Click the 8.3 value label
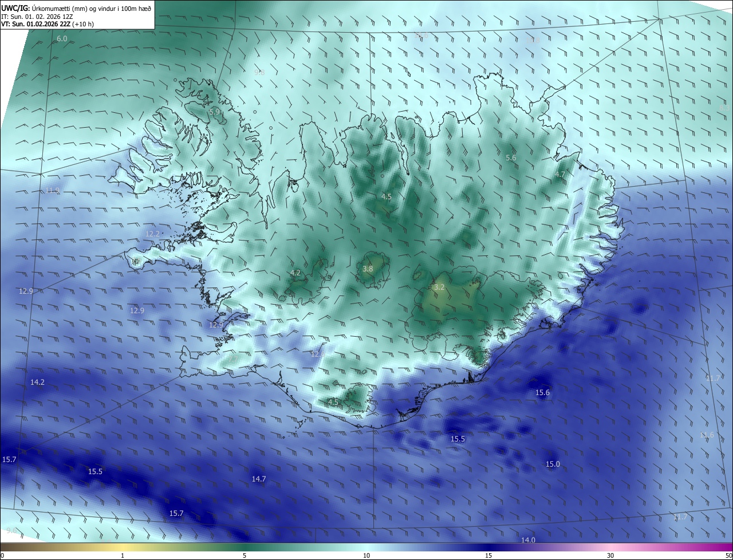Screen dimensions: 733x560 pos(724,108)
